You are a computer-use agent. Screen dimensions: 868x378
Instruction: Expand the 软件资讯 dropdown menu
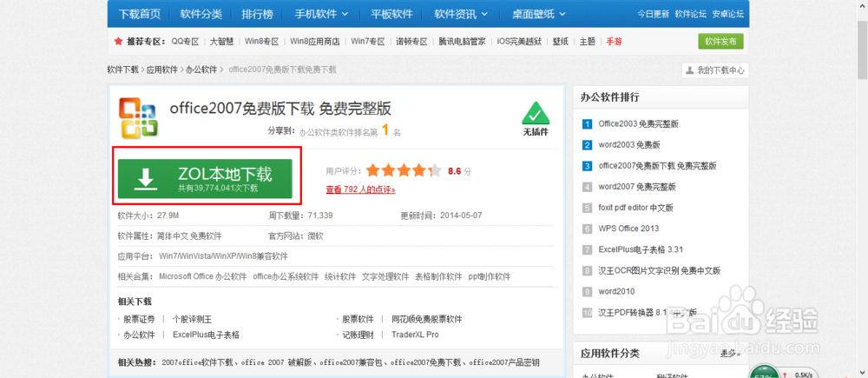461,14
